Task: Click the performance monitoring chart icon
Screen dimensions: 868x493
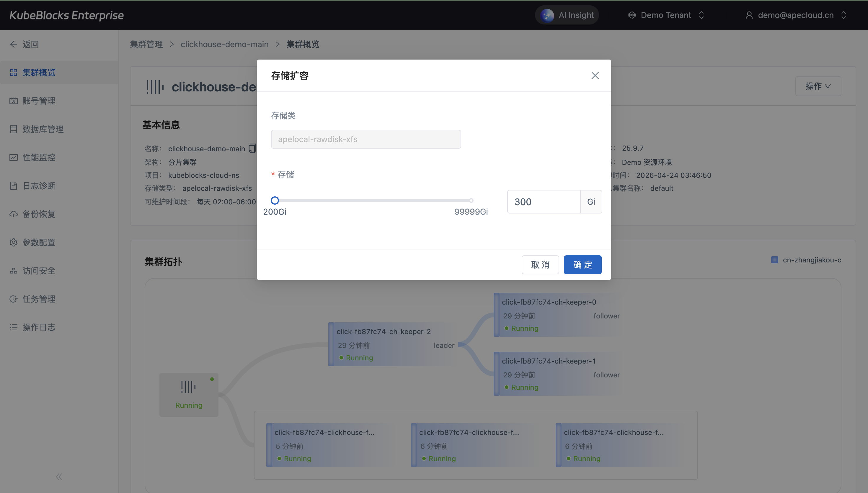Action: click(x=14, y=157)
